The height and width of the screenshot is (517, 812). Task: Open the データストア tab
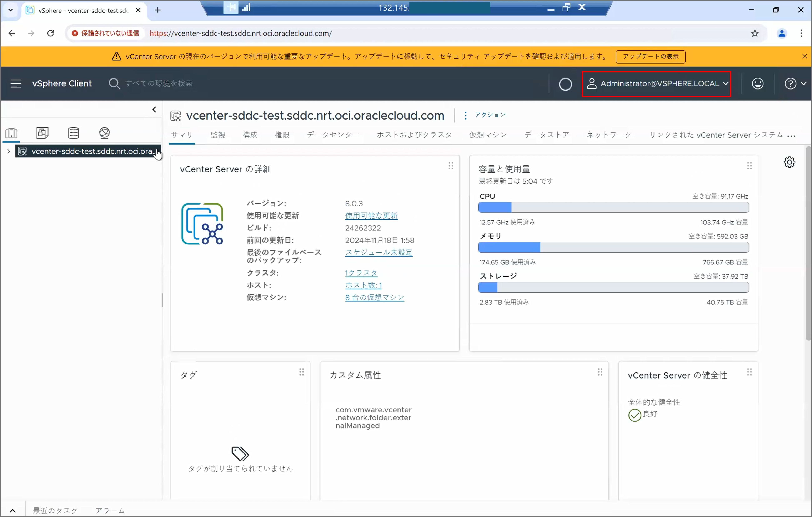(x=547, y=135)
